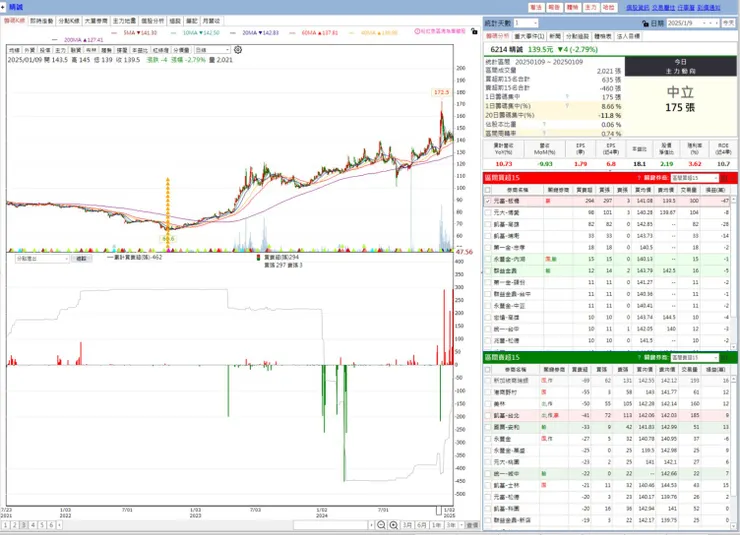Toggle 融資 indicator button
This screenshot has height=535, width=740.
click(76, 50)
